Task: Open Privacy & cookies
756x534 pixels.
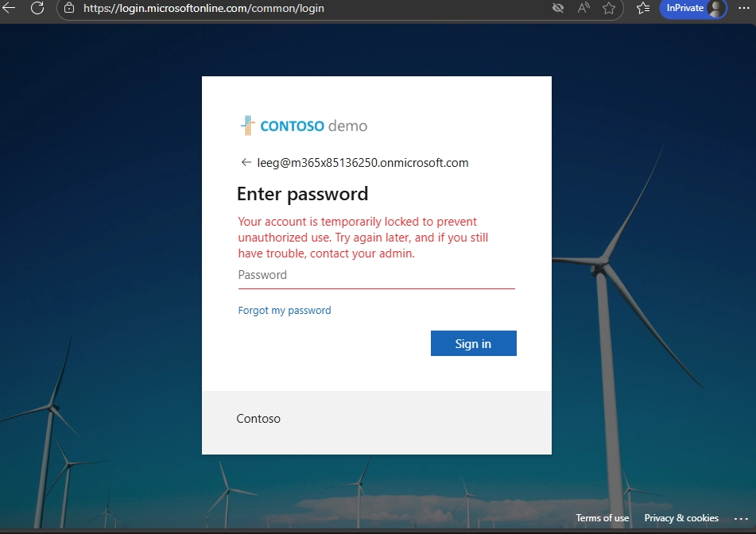Action: click(681, 517)
